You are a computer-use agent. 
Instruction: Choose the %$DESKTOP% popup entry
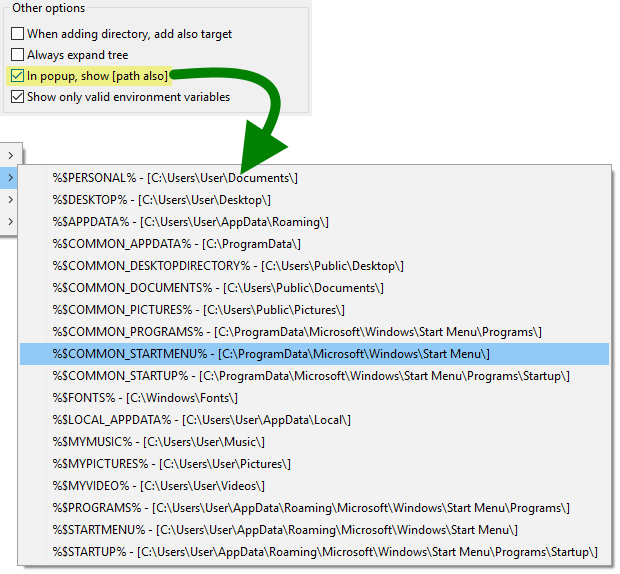pos(161,200)
